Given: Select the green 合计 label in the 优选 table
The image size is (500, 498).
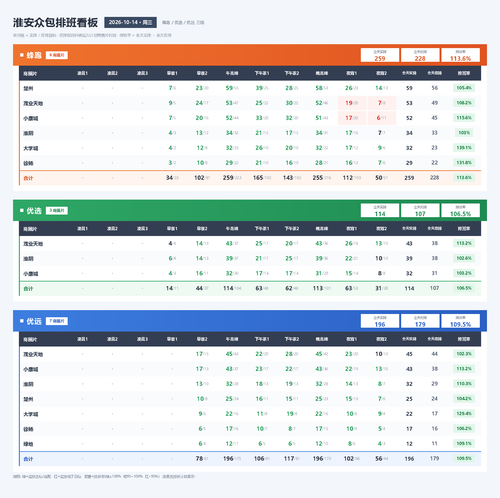Looking at the screenshot, I should click(28, 289).
